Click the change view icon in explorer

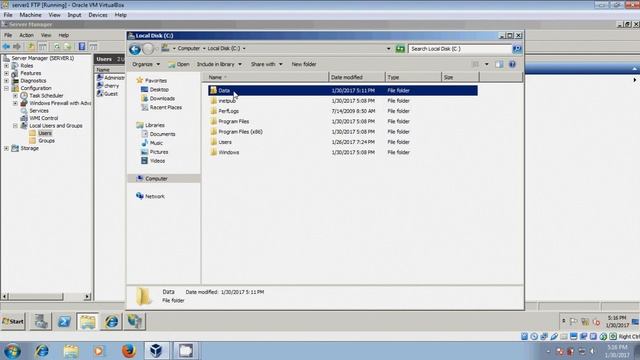click(476, 64)
